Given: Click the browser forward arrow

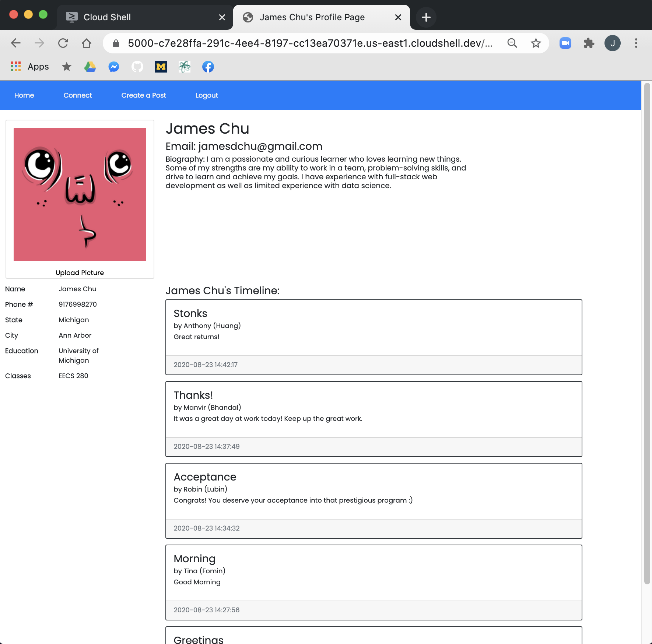Looking at the screenshot, I should (x=39, y=43).
